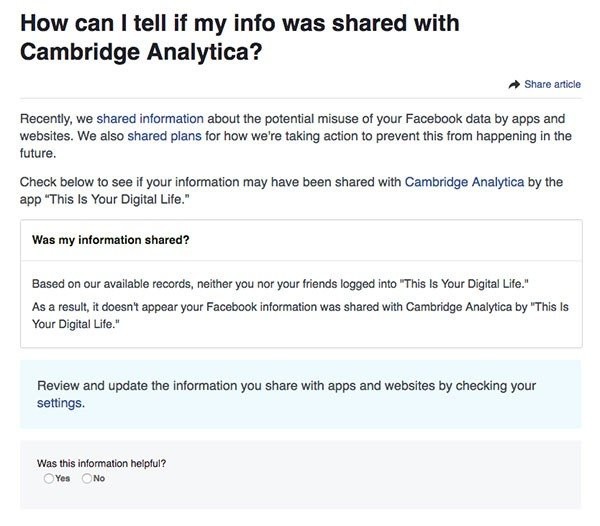Click the Share article arrow icon
600x526 pixels.
514,85
